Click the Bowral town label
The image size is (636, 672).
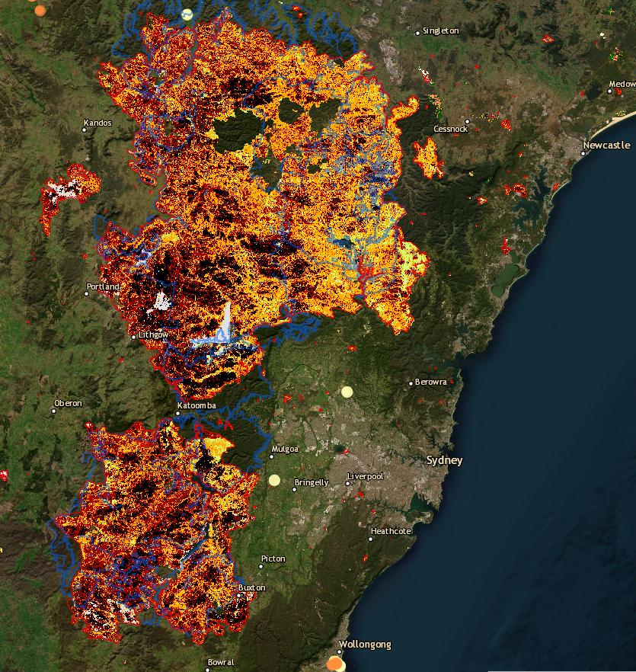[221, 663]
